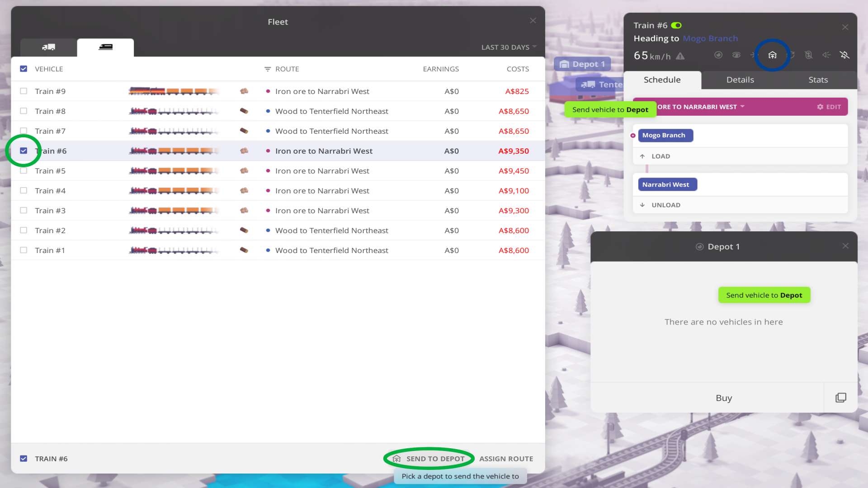The image size is (868, 488).
Task: Check the Train #1 checkbox
Action: pos(24,250)
